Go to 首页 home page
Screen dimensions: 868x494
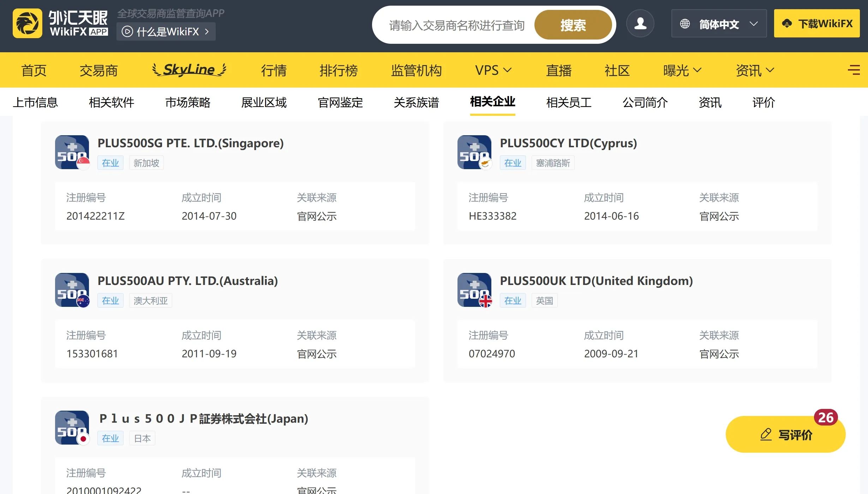coord(34,70)
